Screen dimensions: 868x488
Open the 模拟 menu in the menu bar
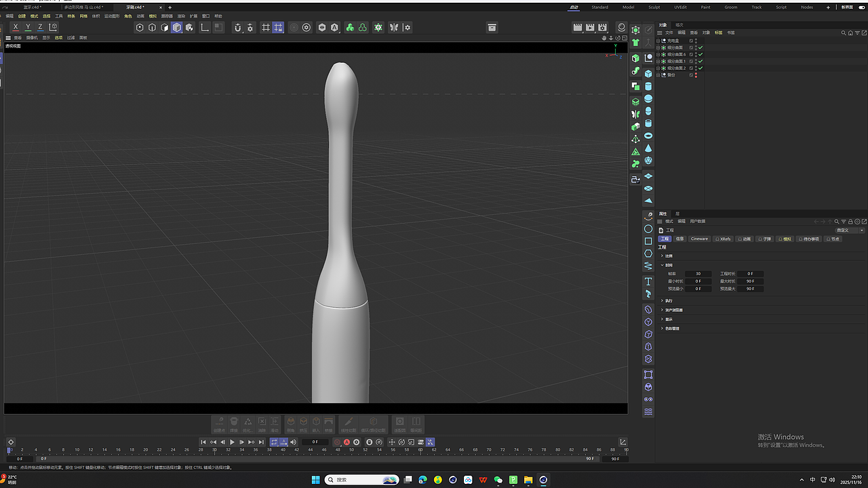click(153, 16)
